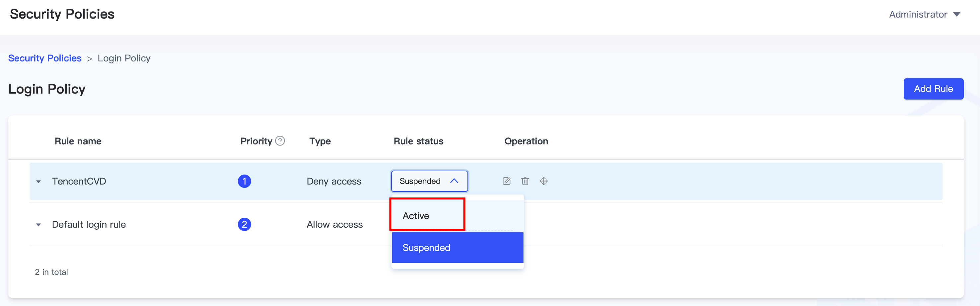Click the Login Policy breadcrumb text
The width and height of the screenshot is (980, 306).
tap(124, 58)
